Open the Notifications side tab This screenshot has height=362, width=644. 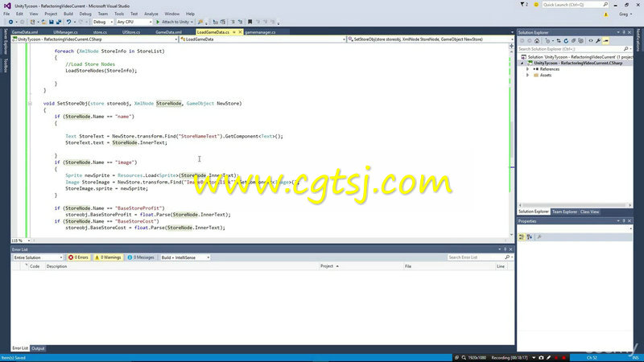coord(638,39)
